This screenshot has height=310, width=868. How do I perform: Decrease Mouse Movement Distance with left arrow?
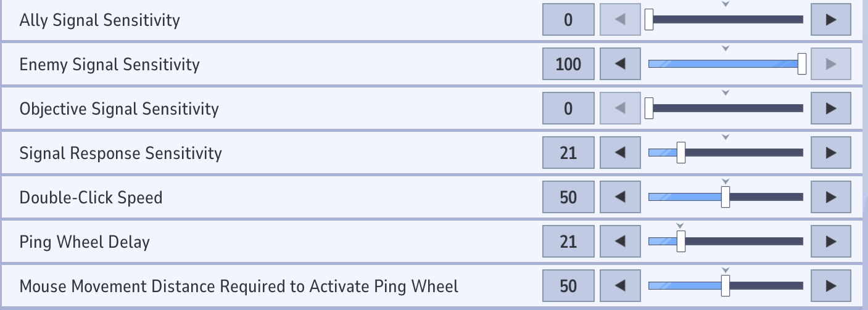point(620,286)
